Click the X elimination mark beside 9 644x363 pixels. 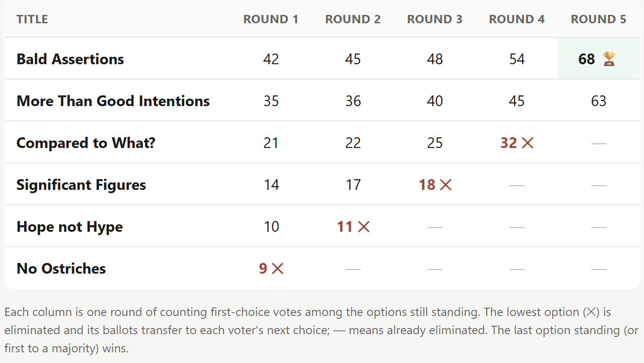click(277, 269)
